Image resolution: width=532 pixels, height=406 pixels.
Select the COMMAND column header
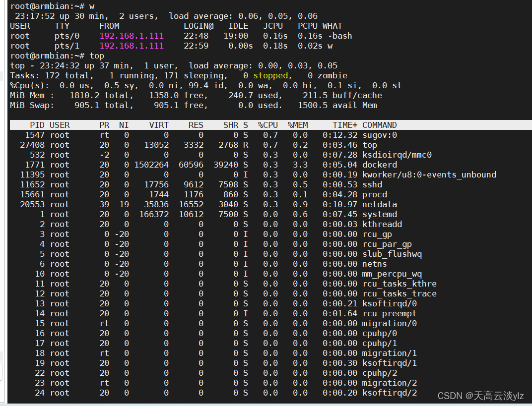coord(379,125)
